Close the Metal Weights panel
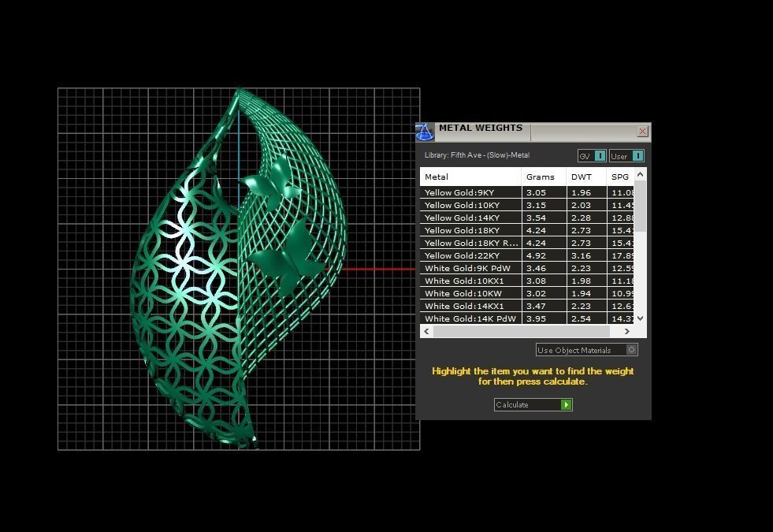Image resolution: width=773 pixels, height=532 pixels. click(642, 131)
